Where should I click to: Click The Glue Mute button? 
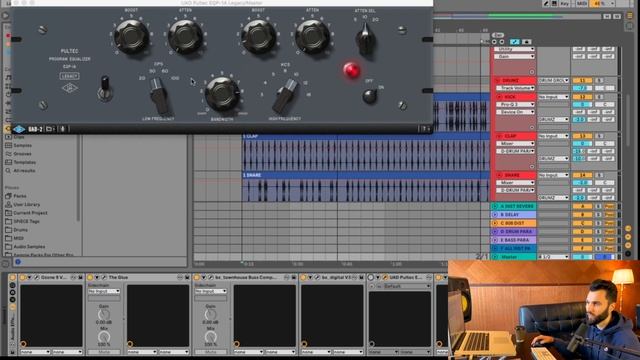tap(104, 352)
